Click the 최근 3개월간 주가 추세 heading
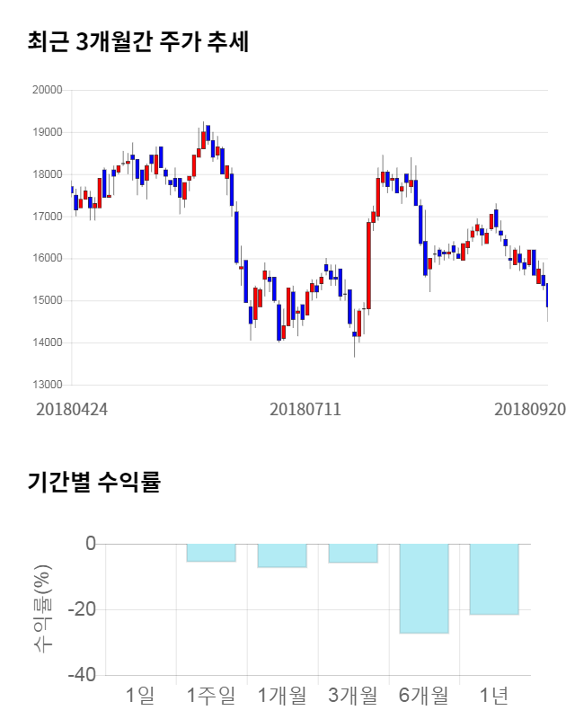 pyautogui.click(x=138, y=42)
